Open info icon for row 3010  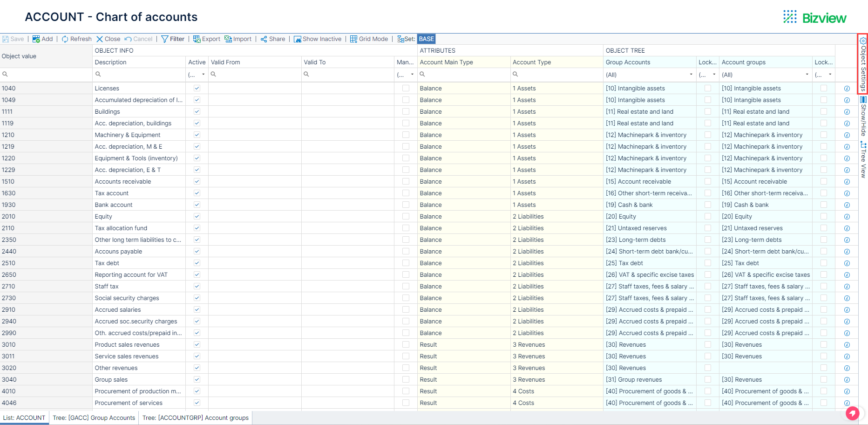847,345
